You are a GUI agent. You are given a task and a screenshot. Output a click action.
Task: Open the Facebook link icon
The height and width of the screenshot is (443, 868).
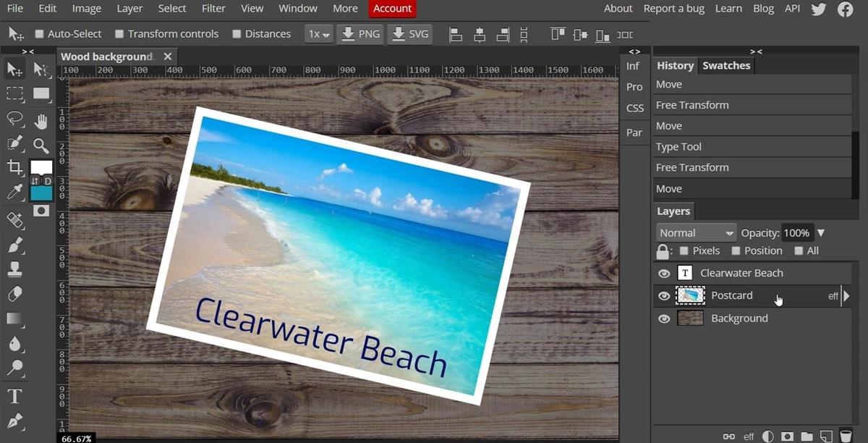[x=845, y=9]
